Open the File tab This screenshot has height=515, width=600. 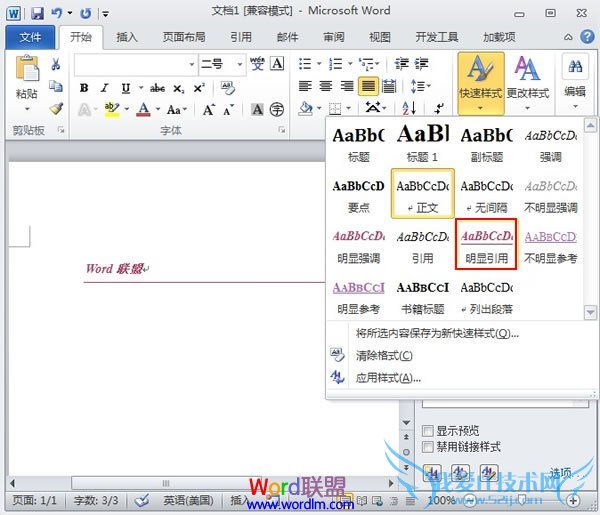pos(30,37)
